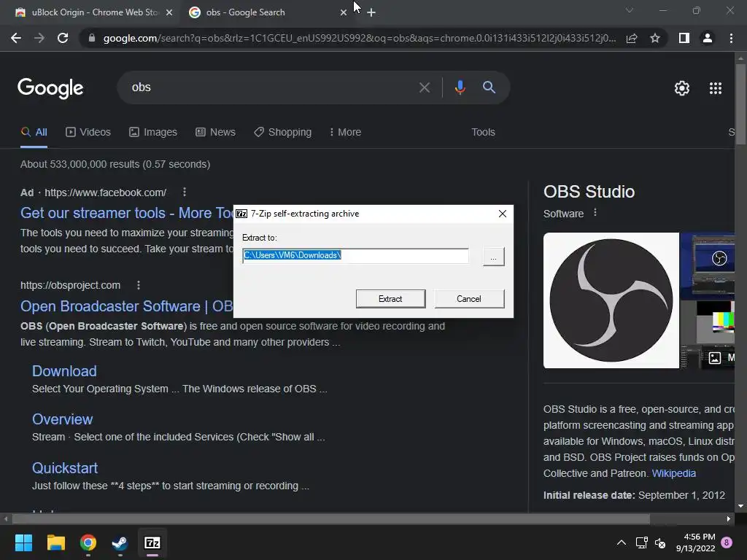This screenshot has height=560, width=747.
Task: Click 7-Zip icon in taskbar
Action: coord(152,542)
